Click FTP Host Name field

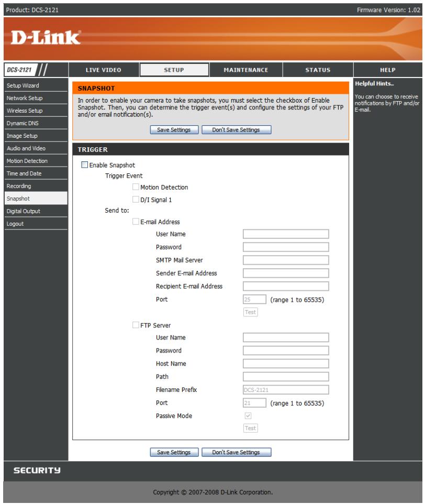(x=286, y=363)
